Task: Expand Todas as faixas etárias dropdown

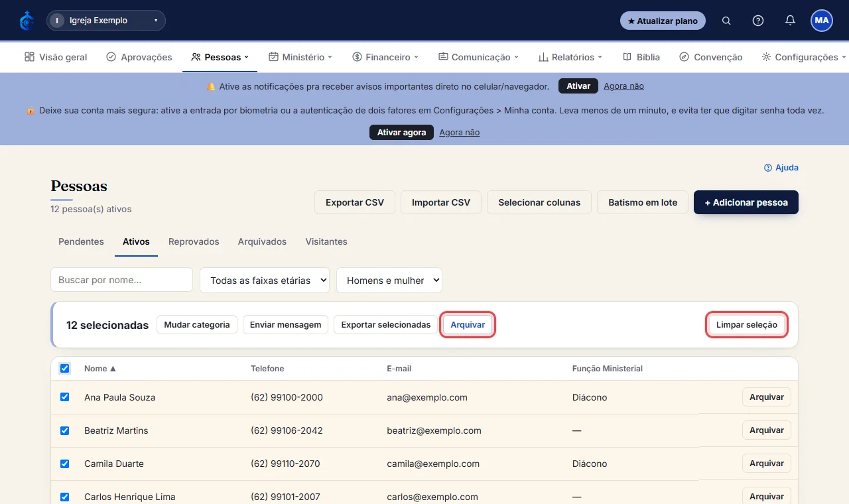Action: pos(265,280)
